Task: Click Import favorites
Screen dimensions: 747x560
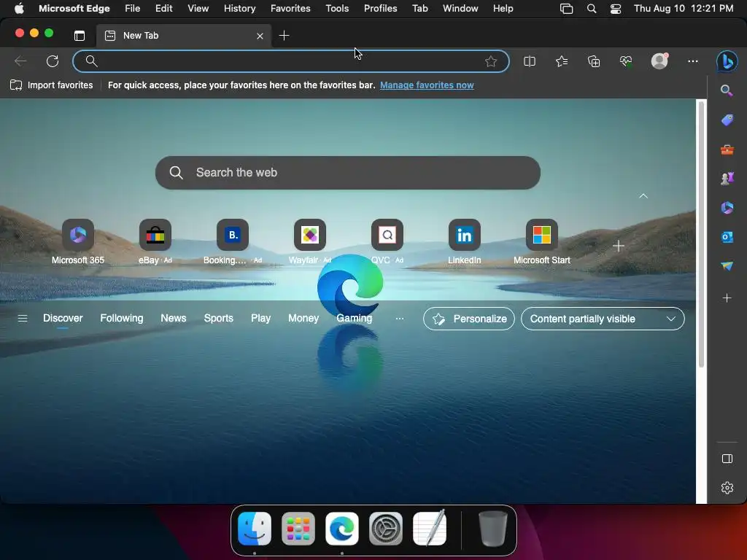Action: 52,85
